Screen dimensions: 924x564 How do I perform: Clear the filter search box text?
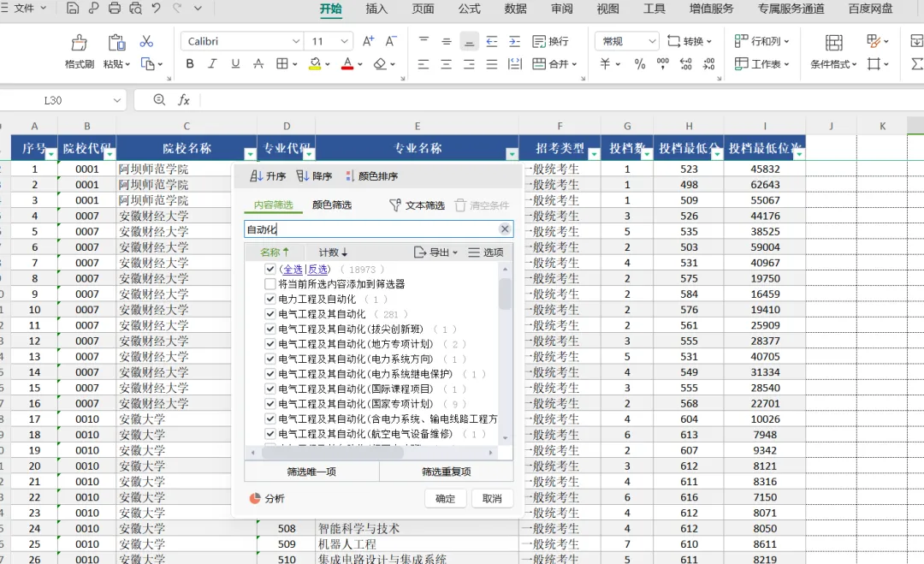click(x=505, y=229)
